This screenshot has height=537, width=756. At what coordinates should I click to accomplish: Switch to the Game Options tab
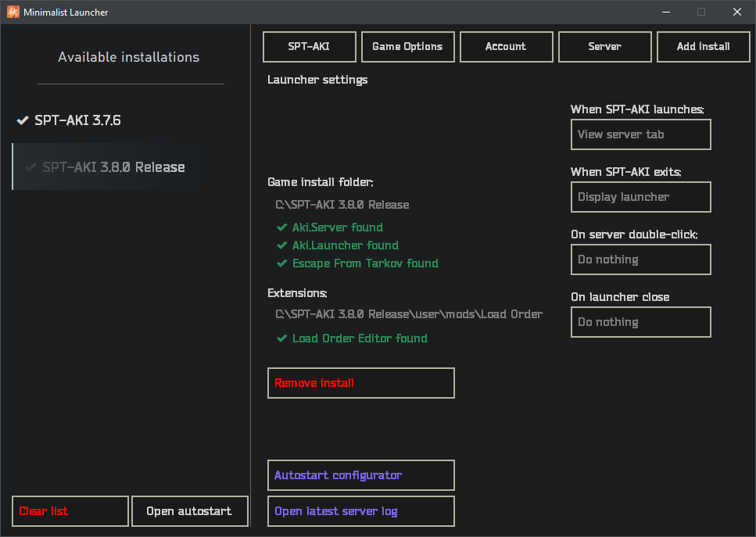(407, 47)
